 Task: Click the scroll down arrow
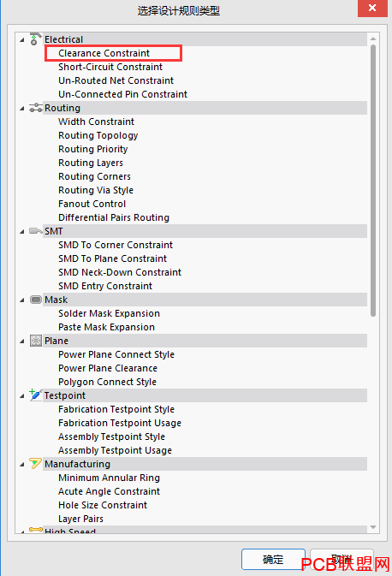373,527
